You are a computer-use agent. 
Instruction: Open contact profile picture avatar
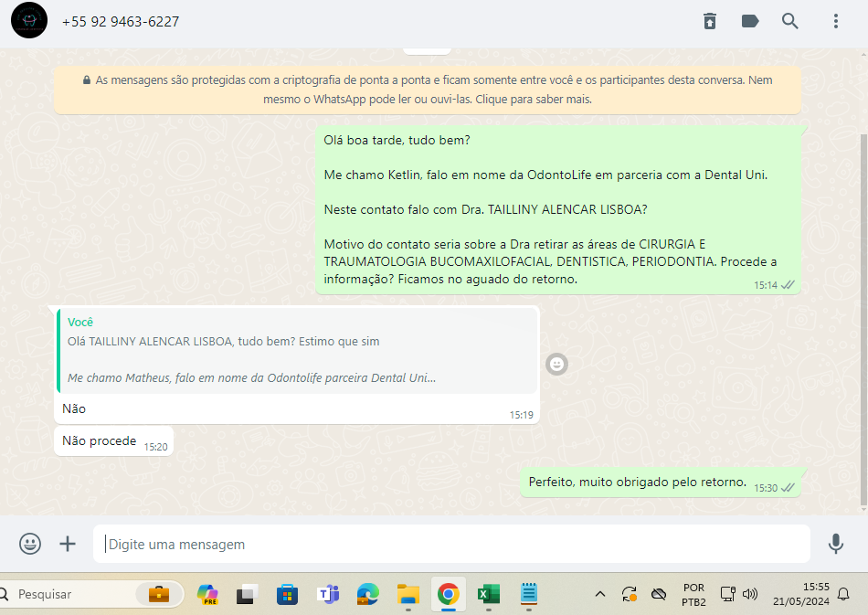pos(29,20)
